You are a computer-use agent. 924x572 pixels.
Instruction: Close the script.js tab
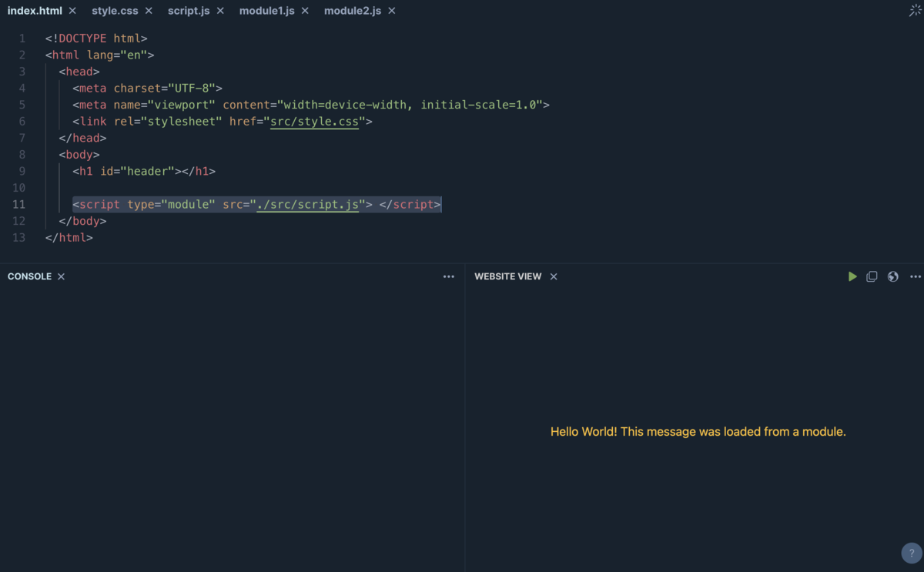(x=220, y=11)
